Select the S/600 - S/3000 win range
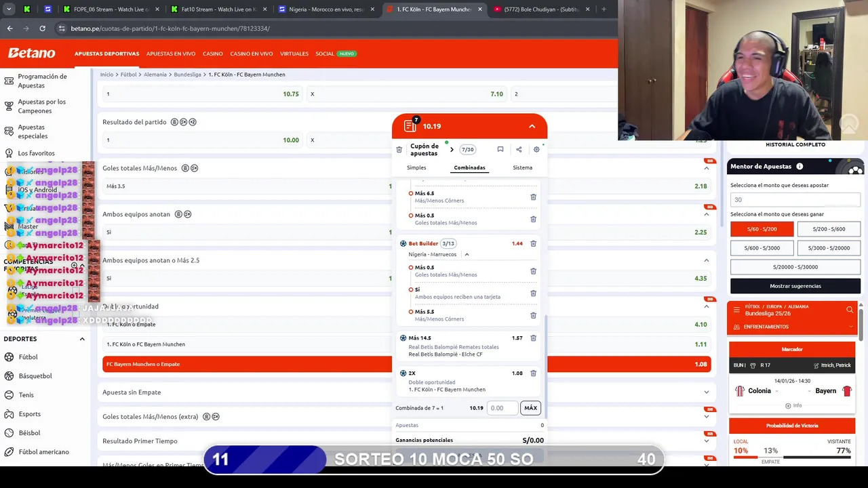The image size is (868, 488). [762, 248]
